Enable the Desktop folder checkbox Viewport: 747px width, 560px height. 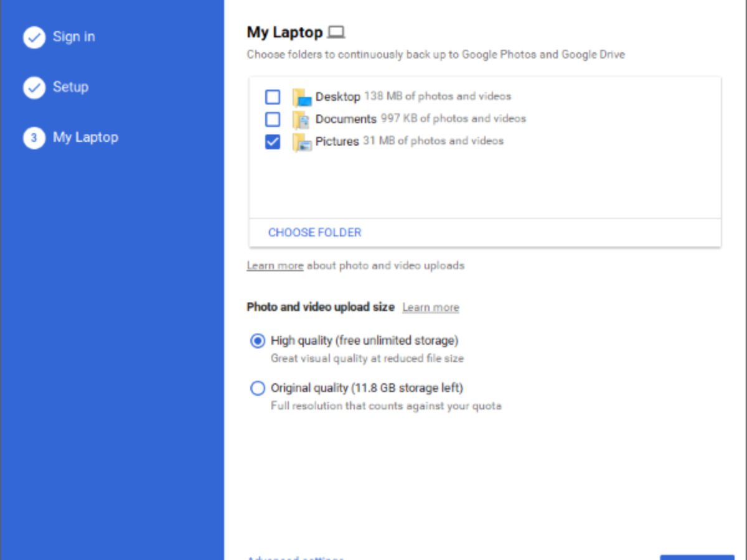(x=273, y=97)
